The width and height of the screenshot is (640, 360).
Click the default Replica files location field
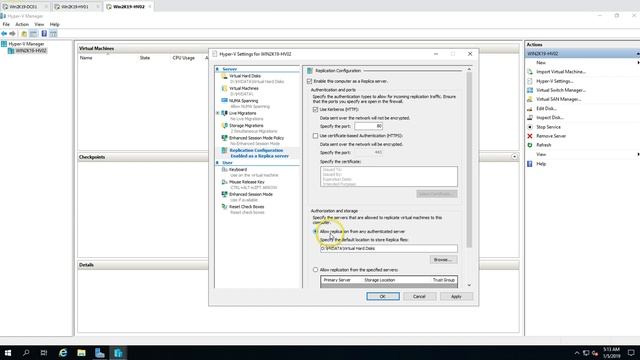389,248
